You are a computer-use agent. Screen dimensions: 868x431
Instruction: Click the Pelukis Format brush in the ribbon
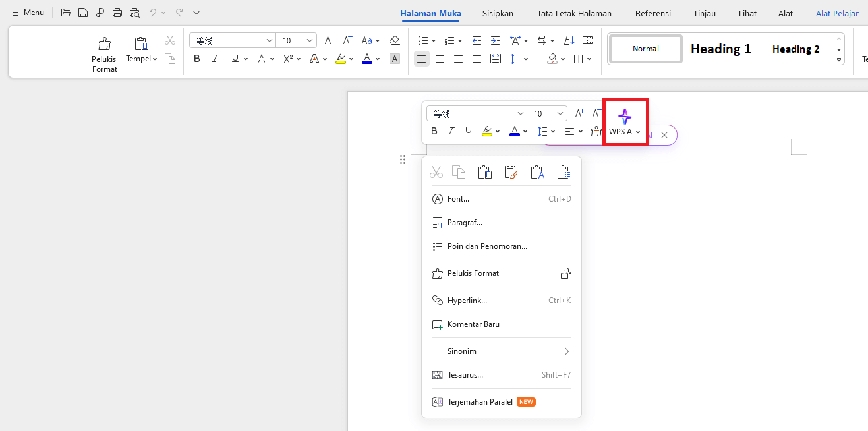pos(104,45)
